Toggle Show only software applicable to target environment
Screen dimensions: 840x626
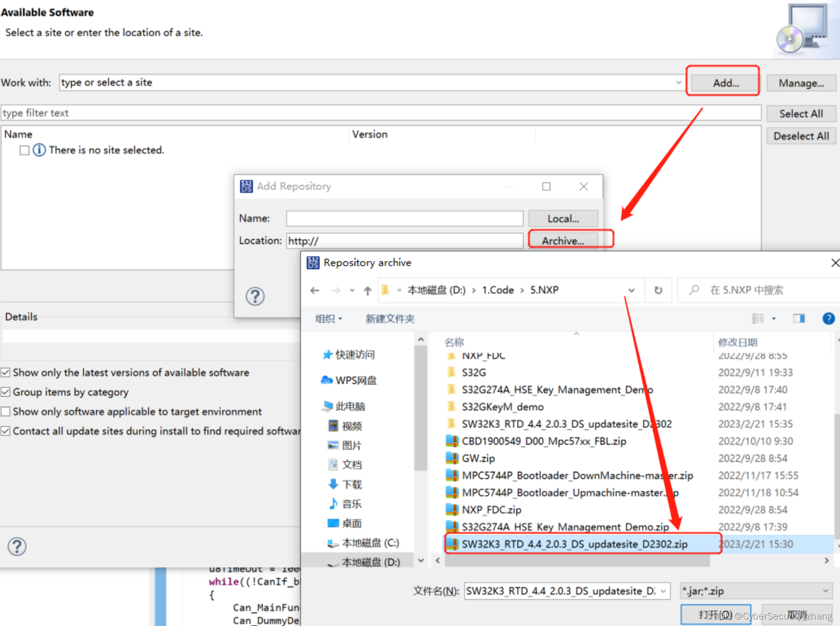click(6, 411)
